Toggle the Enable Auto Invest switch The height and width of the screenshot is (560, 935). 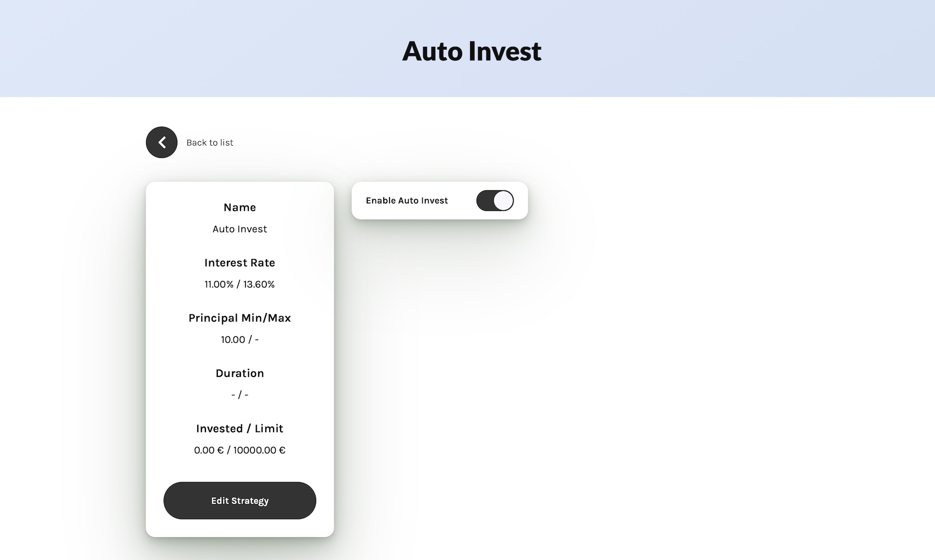click(x=495, y=201)
